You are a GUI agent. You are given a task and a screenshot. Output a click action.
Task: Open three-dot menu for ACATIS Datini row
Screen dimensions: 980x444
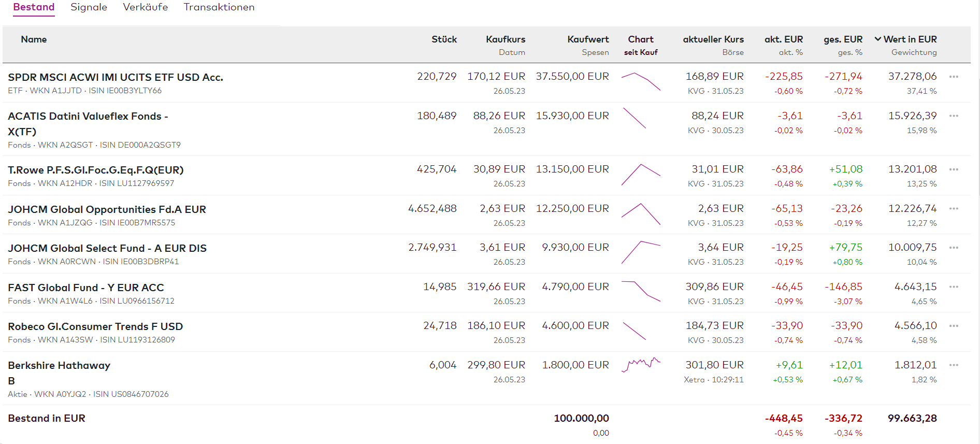coord(954,116)
